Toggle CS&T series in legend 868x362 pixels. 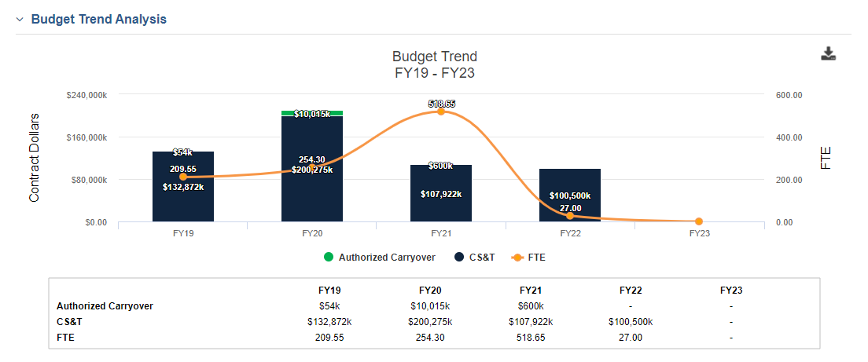(x=474, y=257)
